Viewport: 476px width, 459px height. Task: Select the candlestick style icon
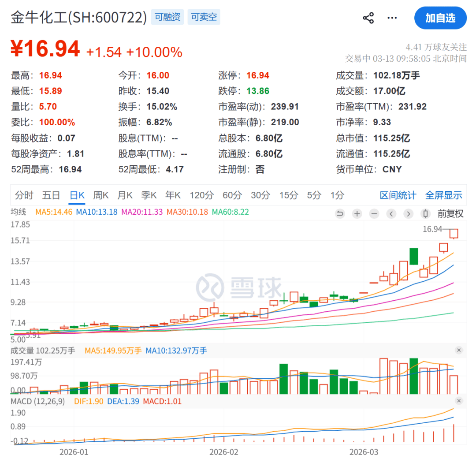(424, 213)
